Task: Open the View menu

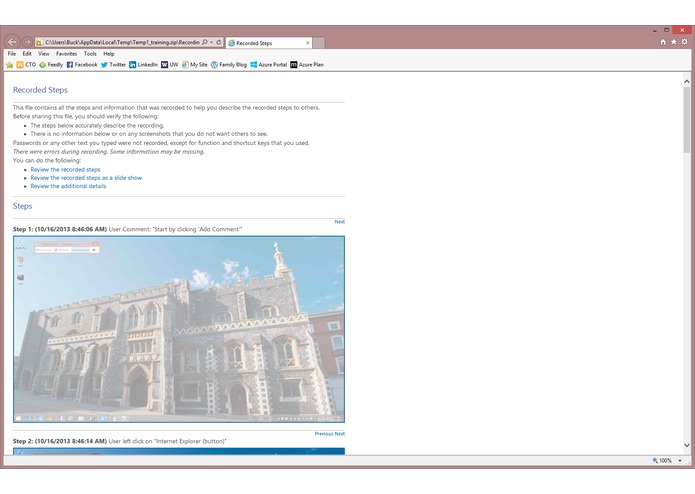Action: pos(43,54)
